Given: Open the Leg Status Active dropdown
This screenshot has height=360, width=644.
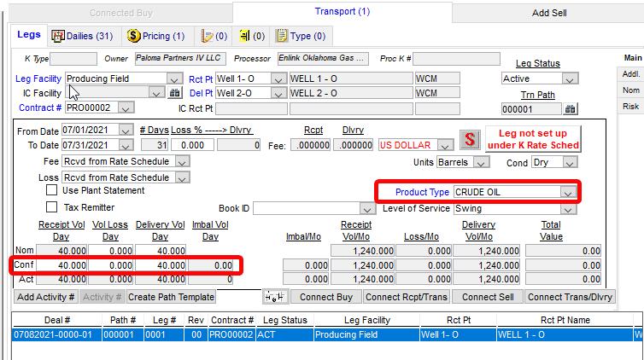Looking at the screenshot, I should click(570, 78).
